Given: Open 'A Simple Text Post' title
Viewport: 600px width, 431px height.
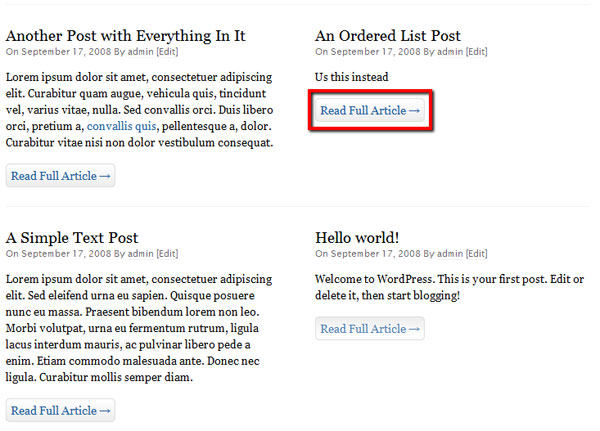Looking at the screenshot, I should tap(72, 238).
